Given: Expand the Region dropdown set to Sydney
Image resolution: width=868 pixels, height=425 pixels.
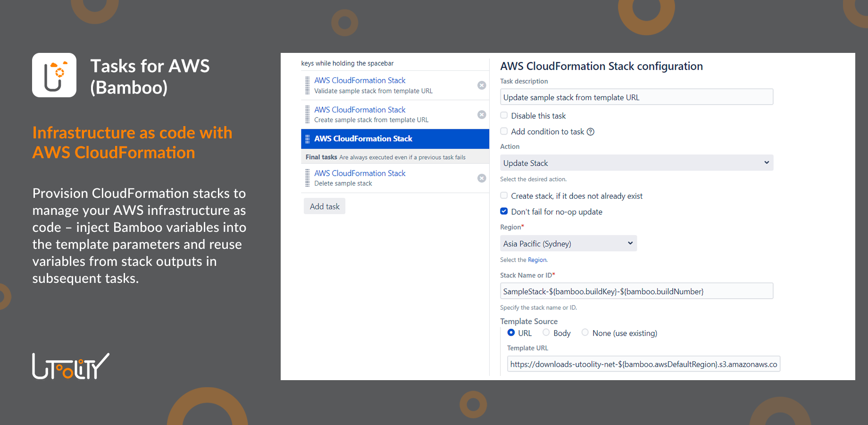Looking at the screenshot, I should point(568,244).
